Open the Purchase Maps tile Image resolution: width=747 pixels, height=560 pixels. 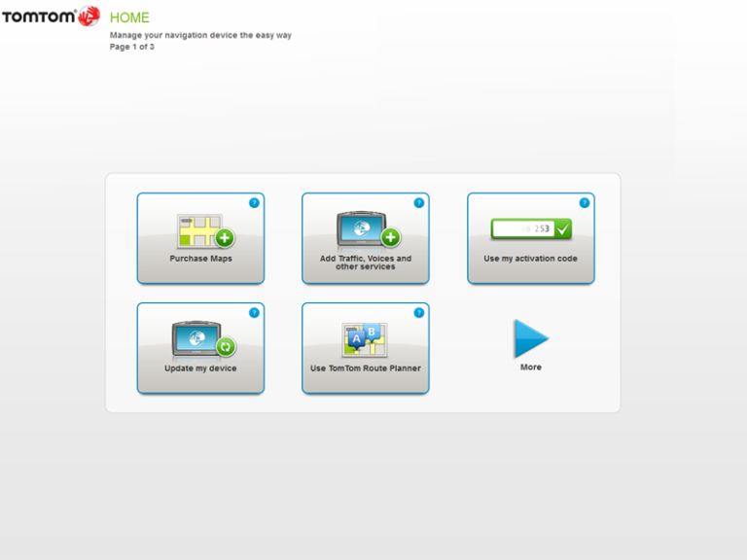click(200, 238)
